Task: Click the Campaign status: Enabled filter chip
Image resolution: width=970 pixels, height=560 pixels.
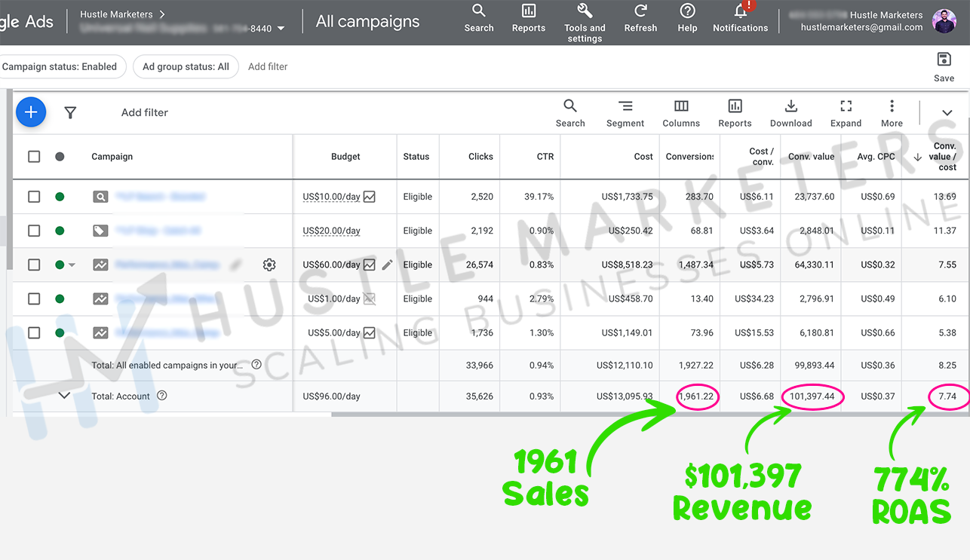Action: click(59, 66)
